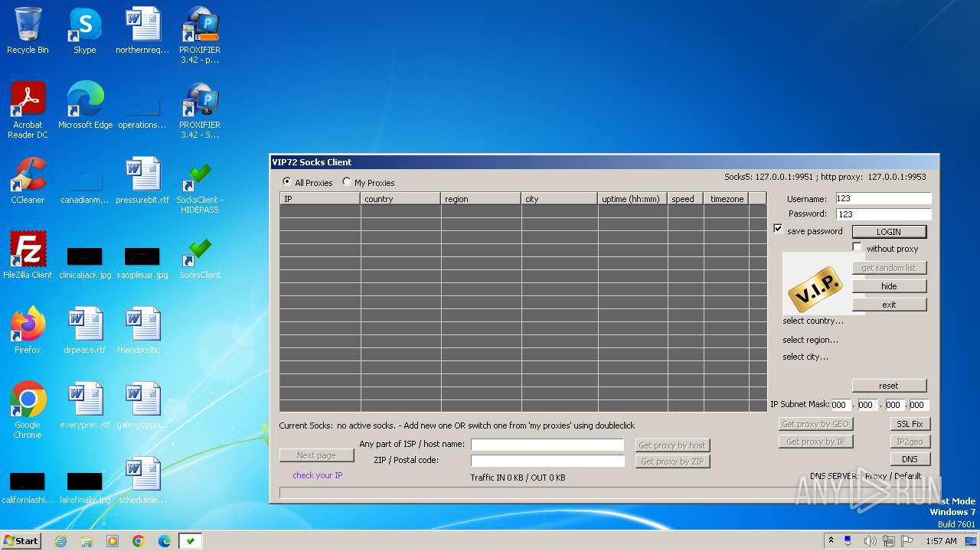Viewport: 980px width, 551px height.
Task: Launch PROXIFIER 3.42 - p... shortcut
Action: pyautogui.click(x=200, y=35)
